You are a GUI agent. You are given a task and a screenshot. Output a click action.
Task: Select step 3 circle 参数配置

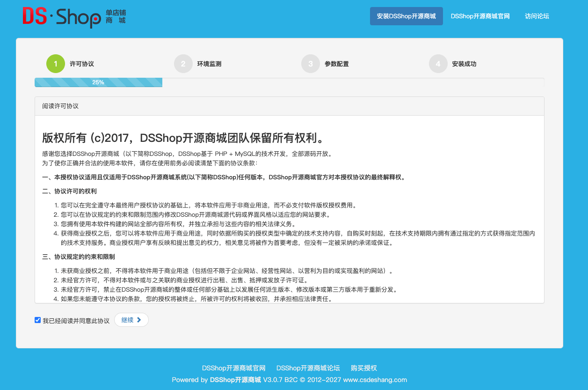pyautogui.click(x=311, y=64)
